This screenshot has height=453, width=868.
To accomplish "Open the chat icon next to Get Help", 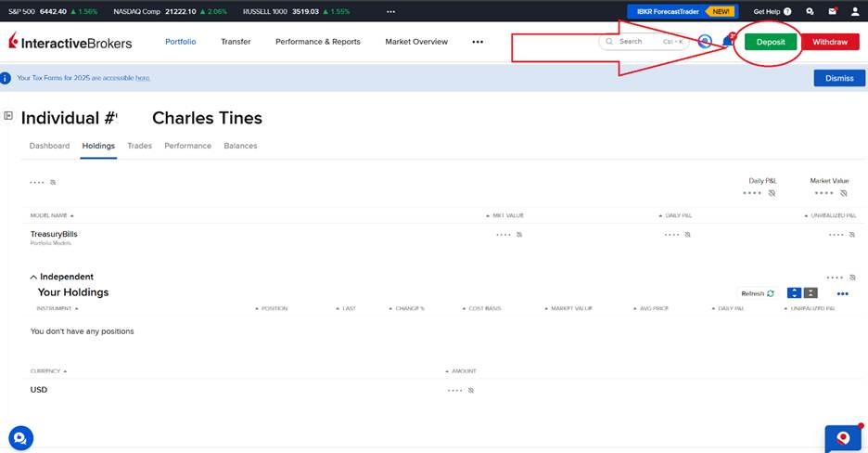I will pos(811,12).
